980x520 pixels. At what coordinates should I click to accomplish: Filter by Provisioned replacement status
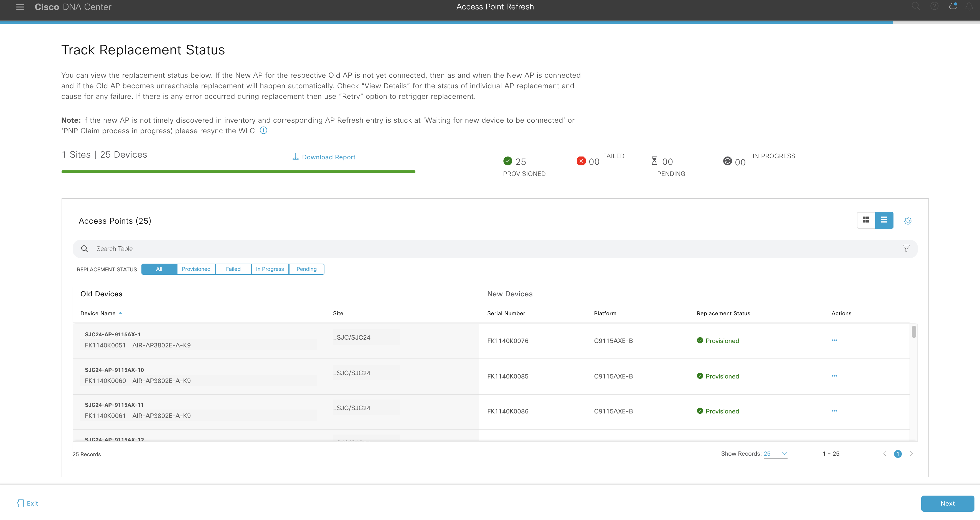point(196,269)
